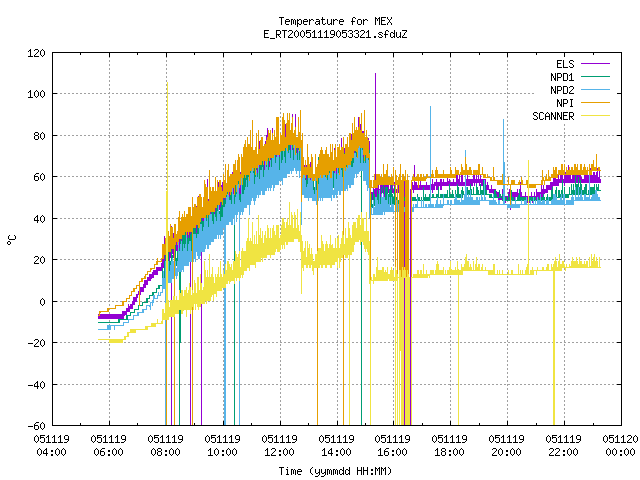Click the chart title 'Temperature for MEX'
Screen dimensions: 640x480
pyautogui.click(x=335, y=21)
